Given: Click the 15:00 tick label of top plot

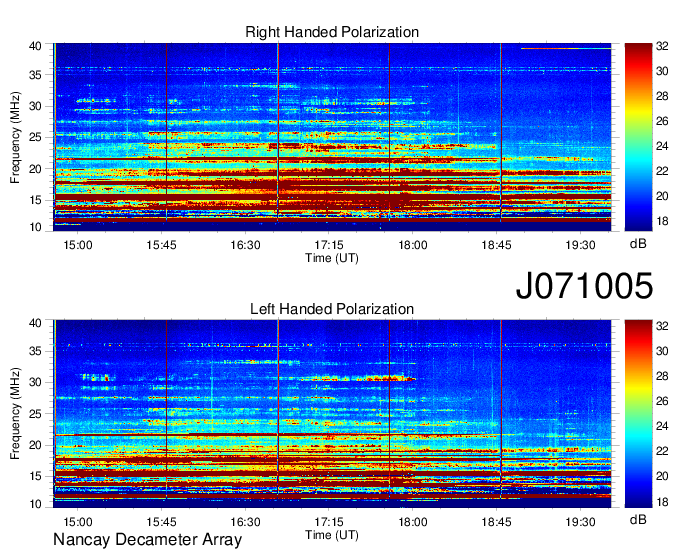Looking at the screenshot, I should coord(78,245).
